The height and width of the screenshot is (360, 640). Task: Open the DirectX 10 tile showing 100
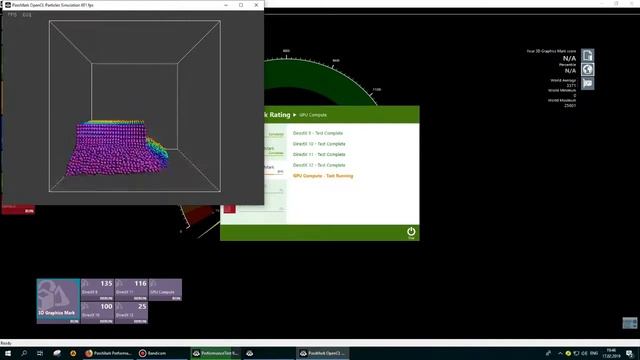coord(97,313)
